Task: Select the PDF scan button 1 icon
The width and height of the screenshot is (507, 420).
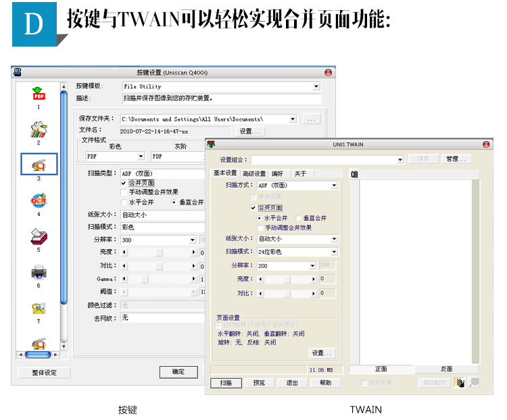Action: (39, 94)
